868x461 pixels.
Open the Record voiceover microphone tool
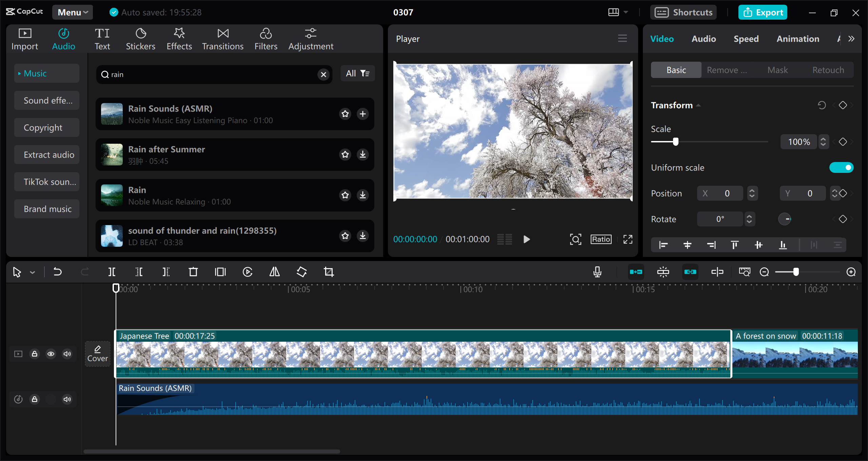(597, 272)
